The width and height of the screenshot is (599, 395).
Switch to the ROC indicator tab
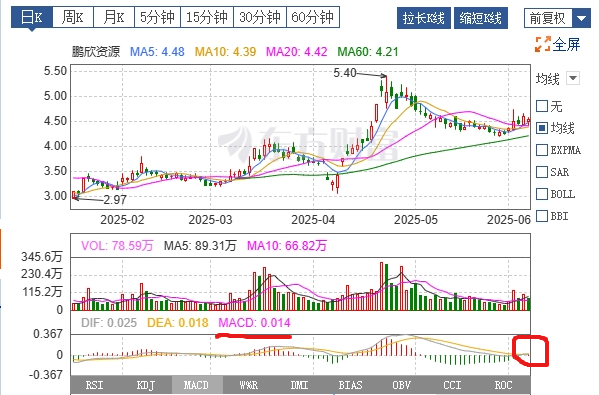point(503,385)
